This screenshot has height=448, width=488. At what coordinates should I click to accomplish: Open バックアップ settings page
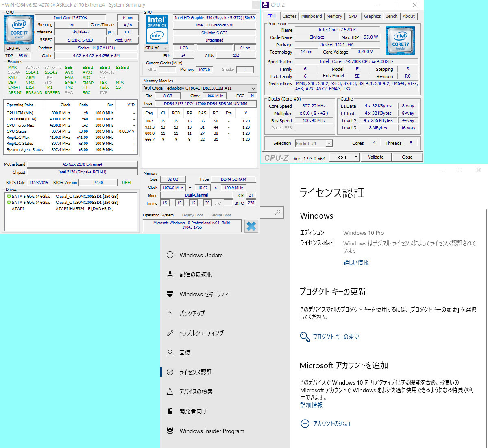pyautogui.click(x=225, y=313)
